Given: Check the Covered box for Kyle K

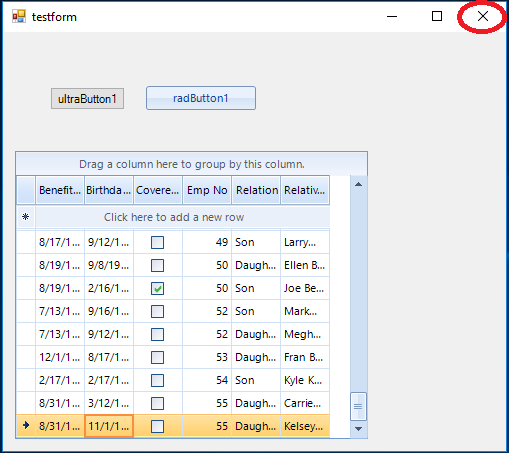Looking at the screenshot, I should (157, 380).
